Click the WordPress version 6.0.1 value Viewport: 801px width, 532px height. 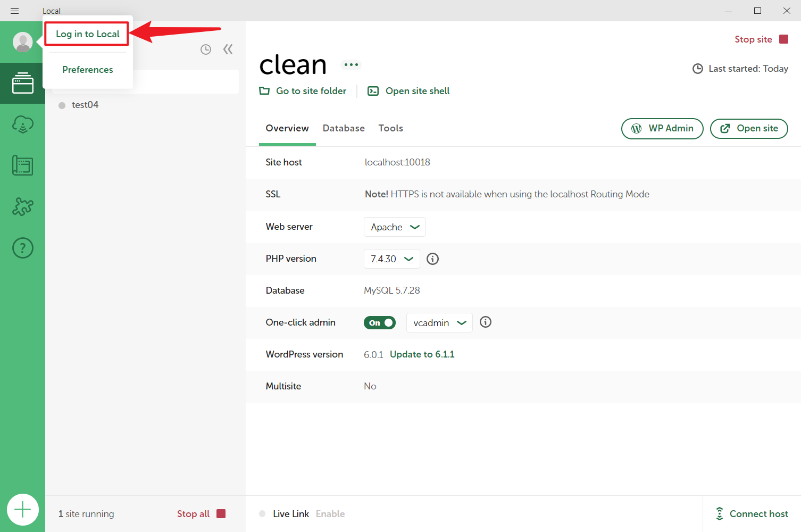[x=373, y=355]
